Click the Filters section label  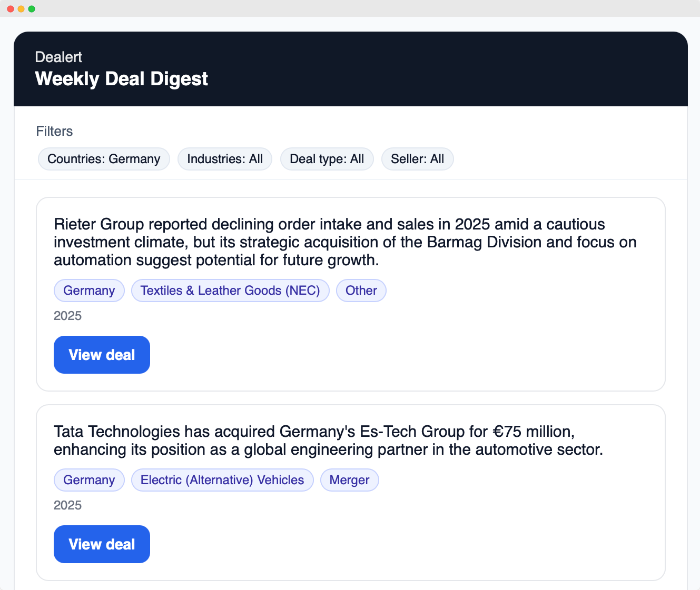coord(54,131)
